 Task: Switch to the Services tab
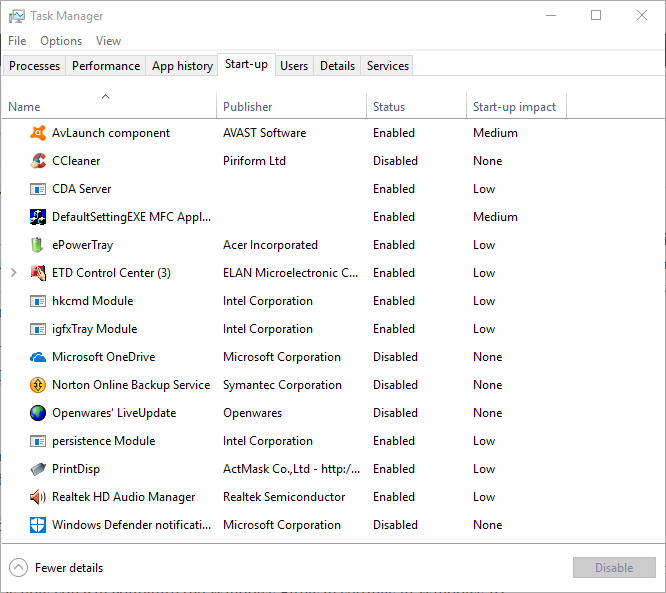387,66
